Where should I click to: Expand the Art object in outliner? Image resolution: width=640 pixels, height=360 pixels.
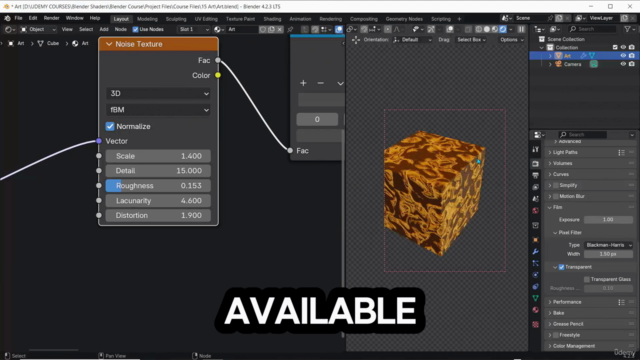click(x=550, y=56)
